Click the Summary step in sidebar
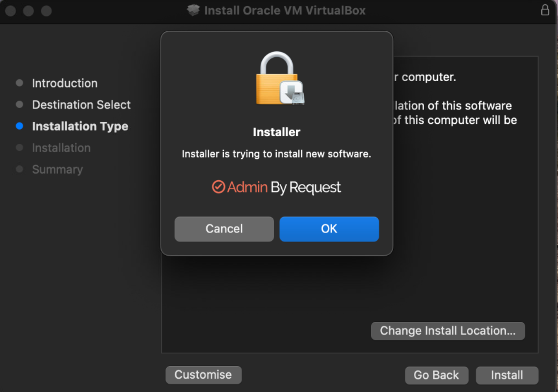Screen dimensions: 558x392 point(57,169)
